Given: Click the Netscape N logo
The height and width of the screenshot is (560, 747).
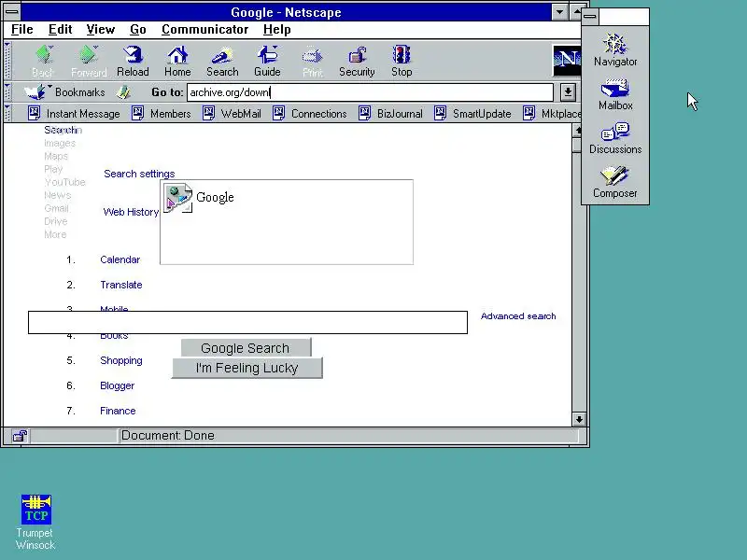Looking at the screenshot, I should point(567,61).
